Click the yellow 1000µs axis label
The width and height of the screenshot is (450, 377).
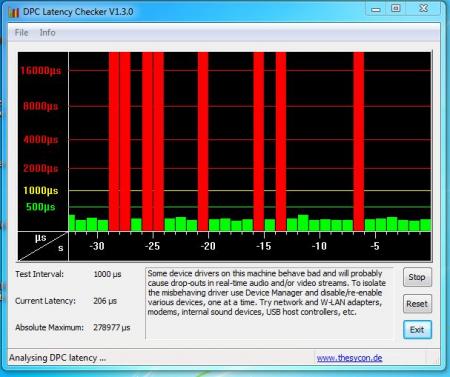[x=41, y=191]
